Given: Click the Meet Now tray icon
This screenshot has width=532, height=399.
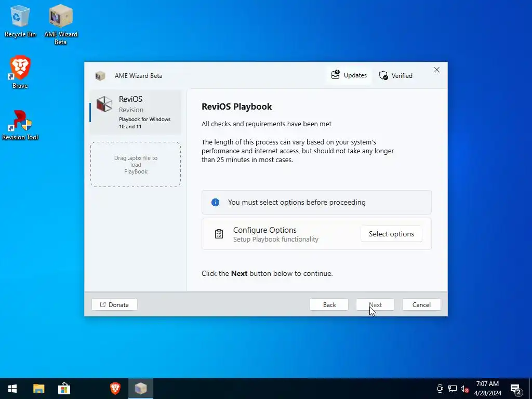Looking at the screenshot, I should (440, 389).
